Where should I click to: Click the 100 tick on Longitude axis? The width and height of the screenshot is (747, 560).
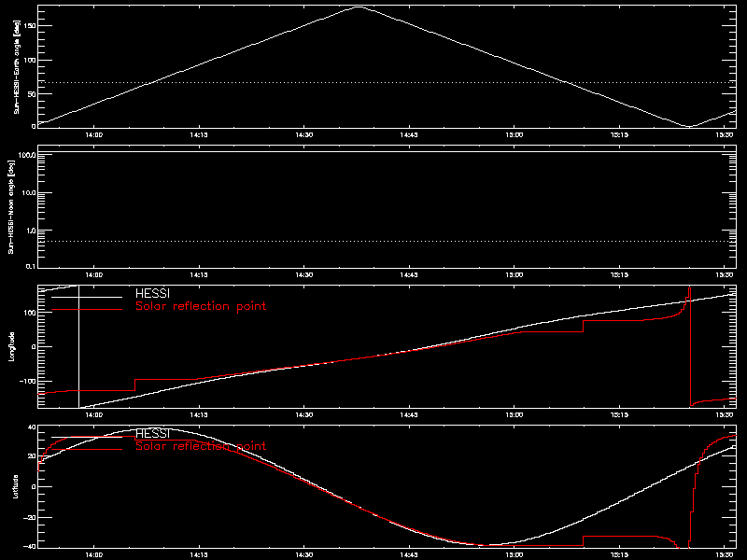30,313
